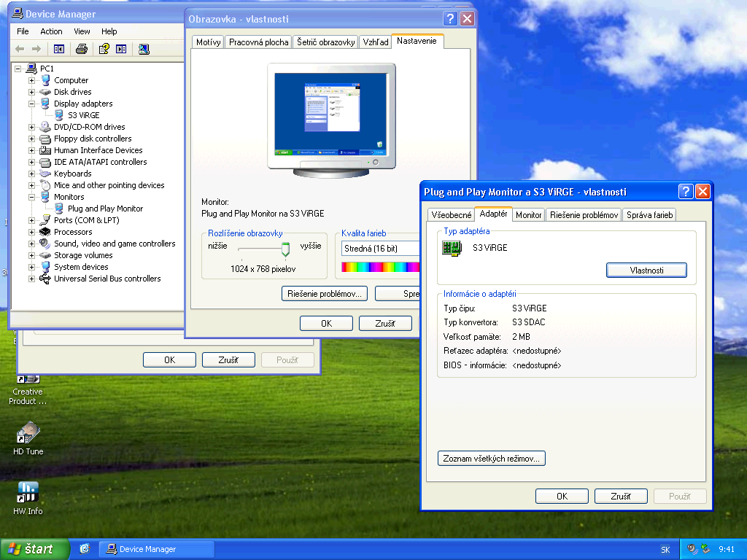
Task: Collapse the Monitors node
Action: (x=31, y=197)
